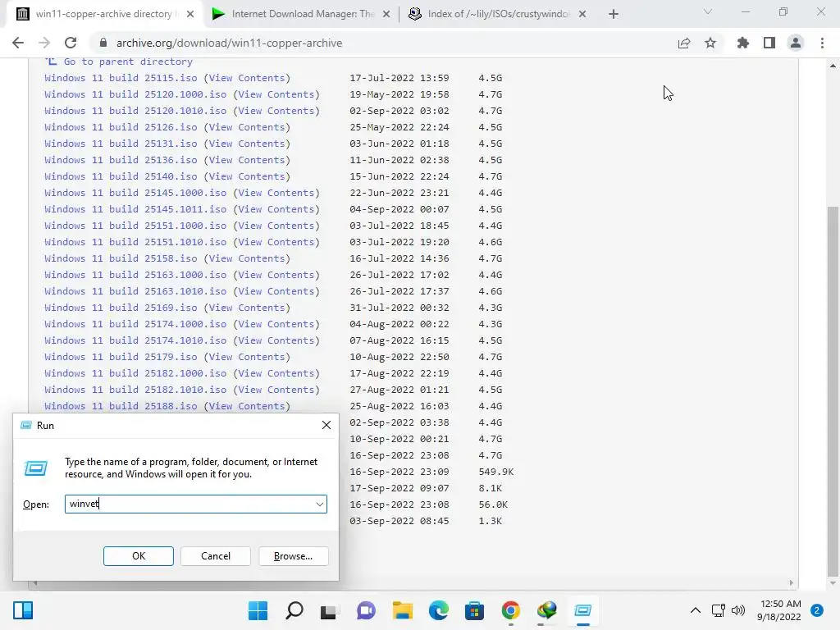View Contents of build 25145.1000.iso
Image resolution: width=840 pixels, height=630 pixels.
pyautogui.click(x=276, y=193)
